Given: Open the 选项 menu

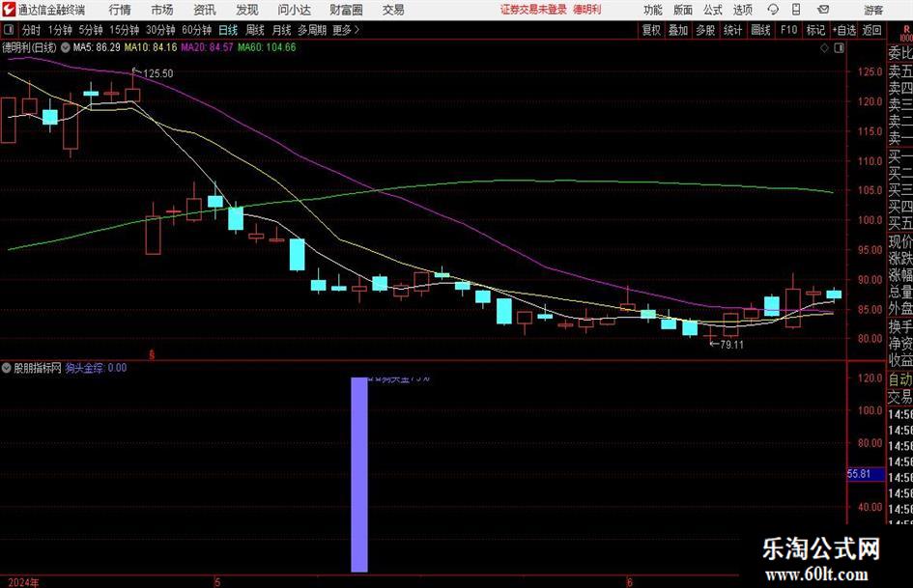Looking at the screenshot, I should click(742, 10).
